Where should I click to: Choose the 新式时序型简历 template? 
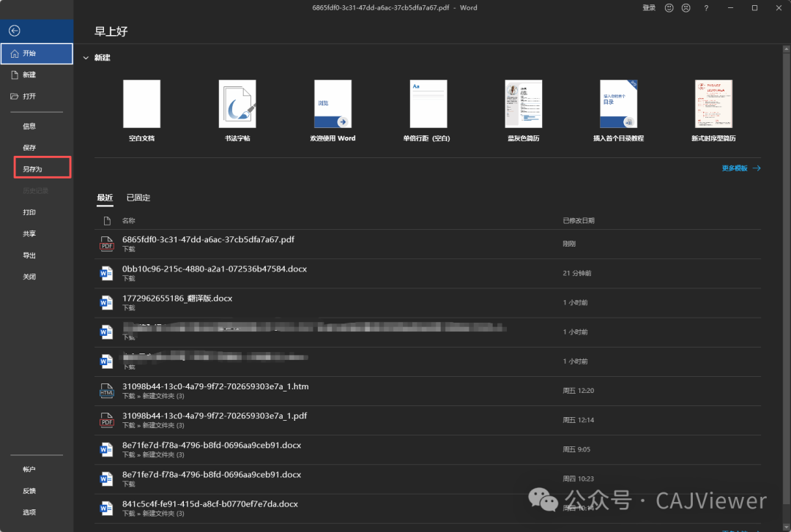click(713, 104)
